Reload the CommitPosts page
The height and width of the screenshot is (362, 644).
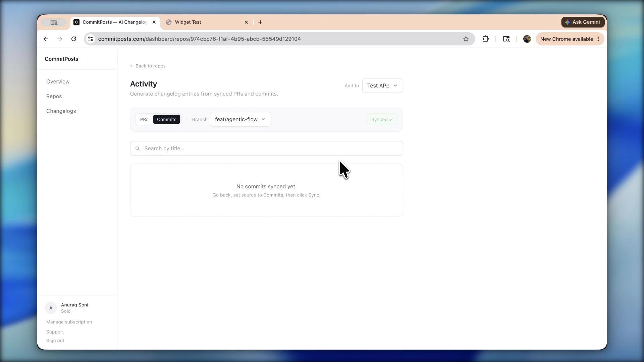coord(74,39)
